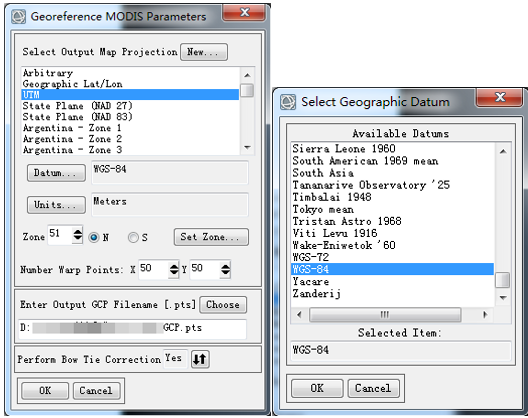Open the Units... selection button
The image size is (528, 418).
(56, 205)
